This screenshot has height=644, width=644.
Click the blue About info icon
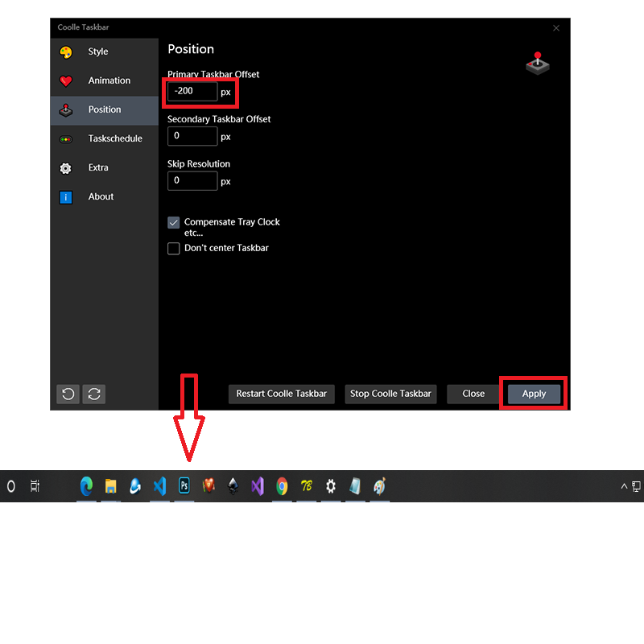[66, 197]
